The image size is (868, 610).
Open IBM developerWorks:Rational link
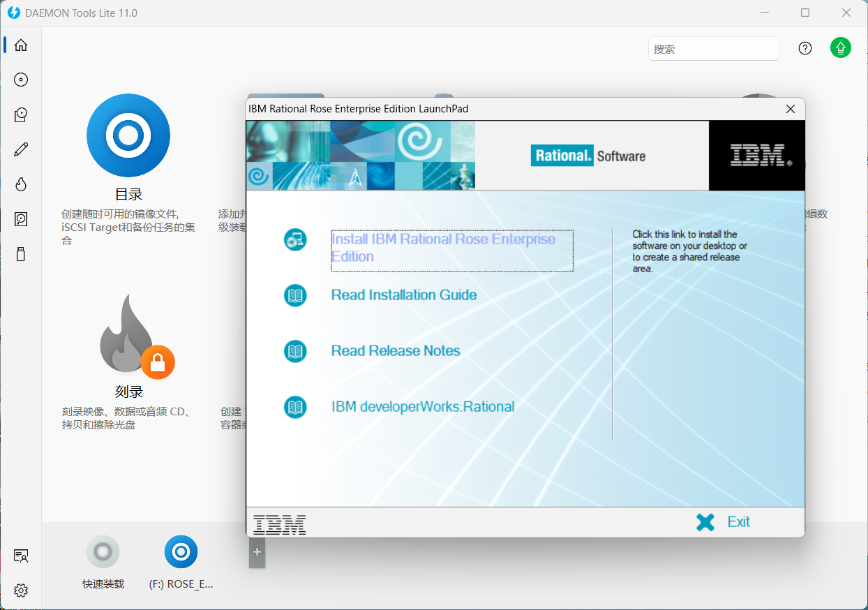pyautogui.click(x=423, y=407)
